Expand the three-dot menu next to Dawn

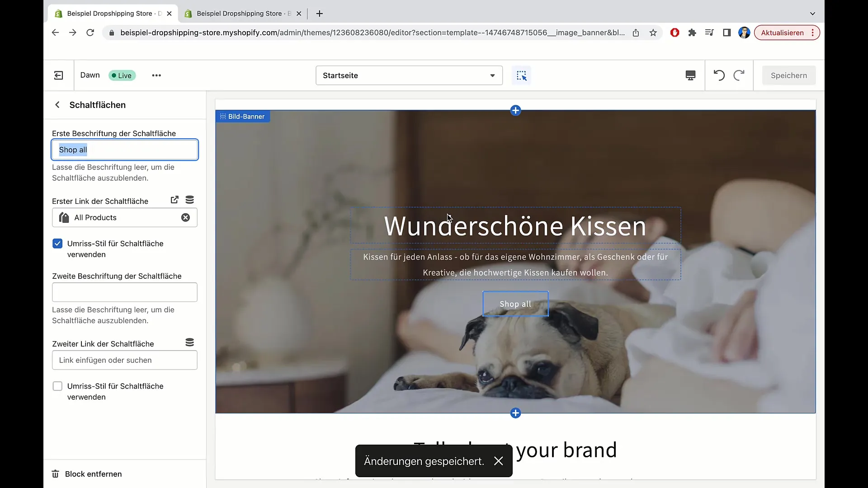(x=156, y=75)
